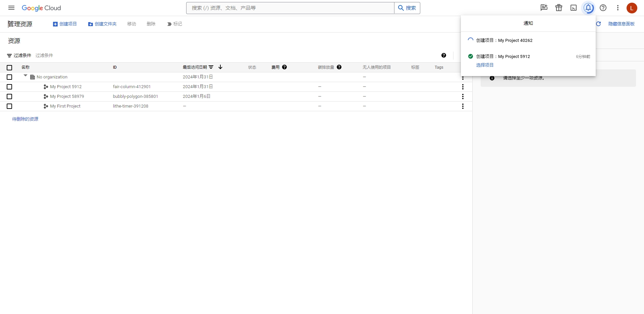This screenshot has height=314, width=644.
Task: Click the 标记 tag button
Action: pos(174,24)
